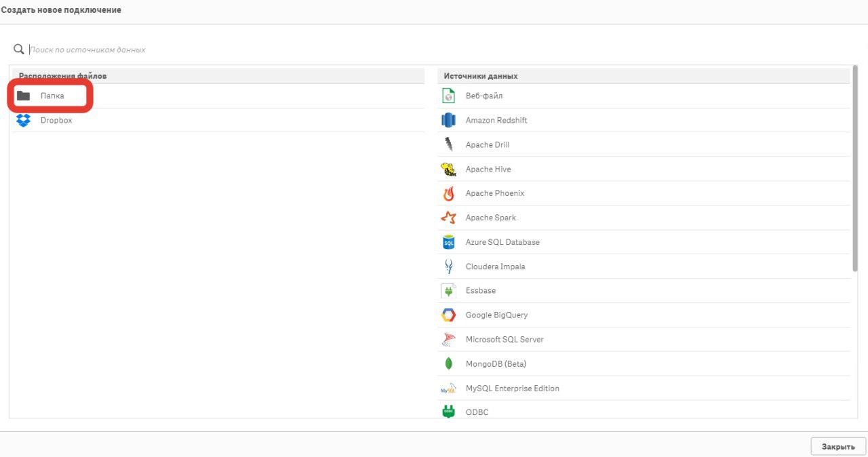Click the ODBC connector icon
Viewport: 868px width, 457px height.
[448, 411]
